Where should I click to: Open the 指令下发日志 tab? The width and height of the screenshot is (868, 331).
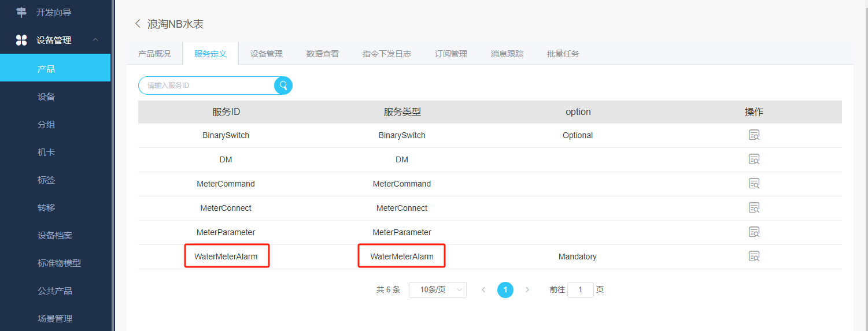pyautogui.click(x=387, y=54)
